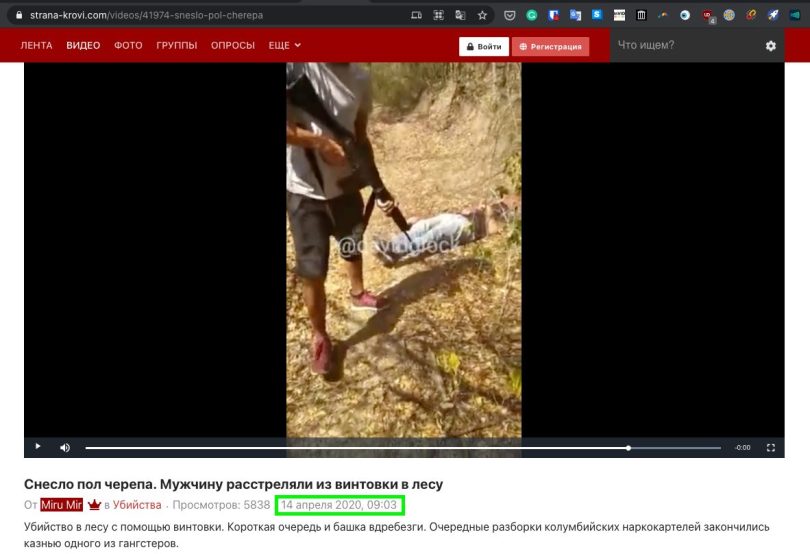
Task: Click the 'Что ищем?' search field
Action: (x=685, y=46)
